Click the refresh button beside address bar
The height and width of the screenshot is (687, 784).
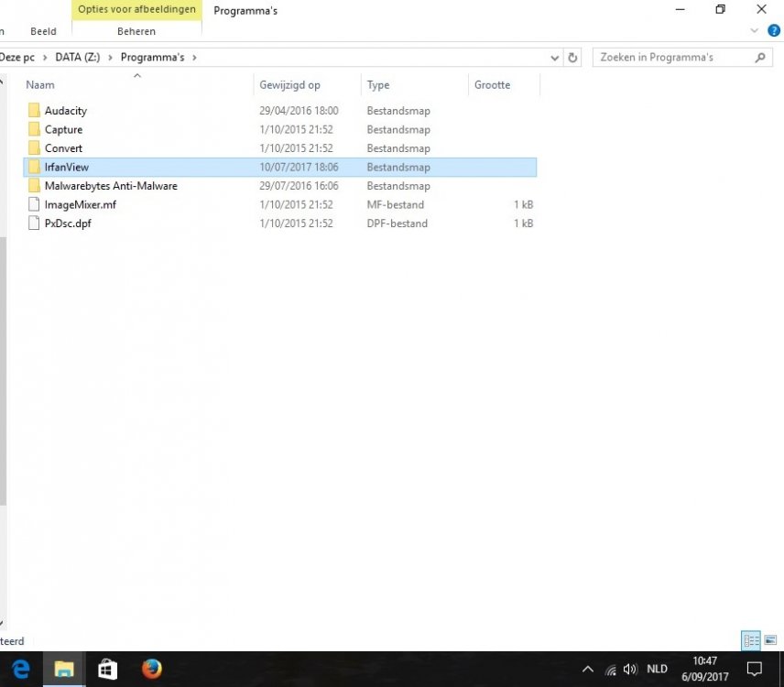(x=573, y=58)
